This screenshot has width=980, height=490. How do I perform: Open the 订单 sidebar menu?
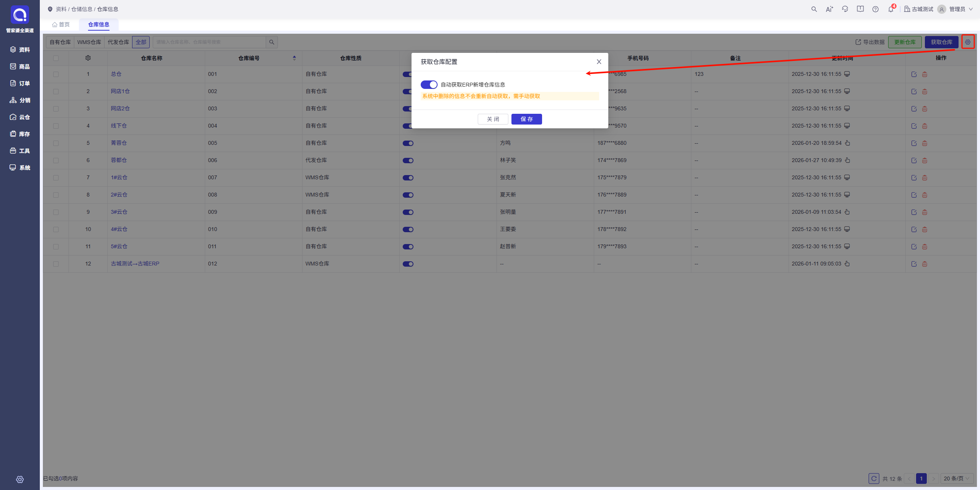tap(20, 83)
